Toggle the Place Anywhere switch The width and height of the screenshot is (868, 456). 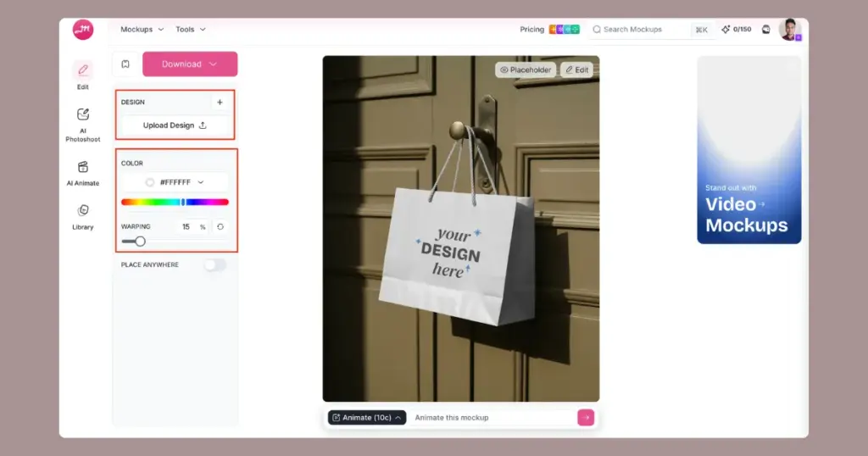(x=214, y=265)
